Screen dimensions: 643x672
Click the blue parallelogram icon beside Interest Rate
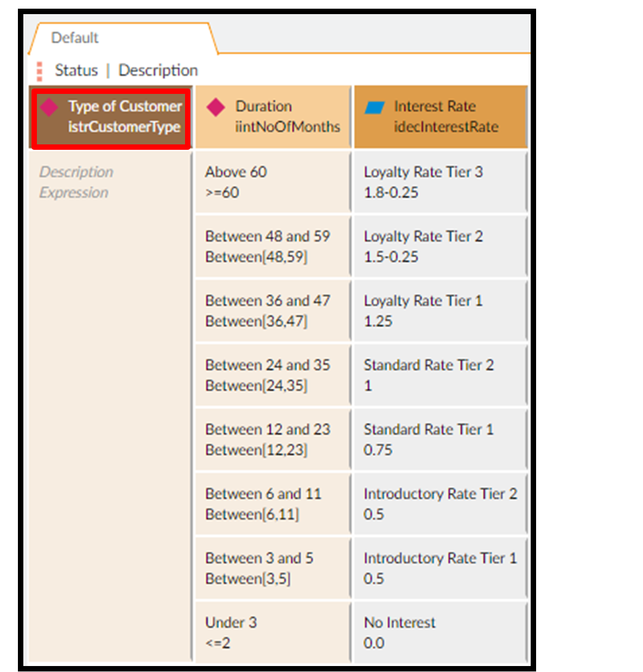pyautogui.click(x=374, y=107)
